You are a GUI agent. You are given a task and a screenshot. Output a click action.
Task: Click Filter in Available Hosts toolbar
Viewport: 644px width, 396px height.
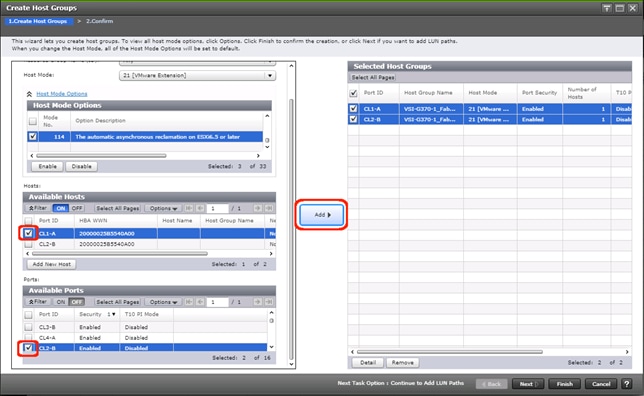38,208
